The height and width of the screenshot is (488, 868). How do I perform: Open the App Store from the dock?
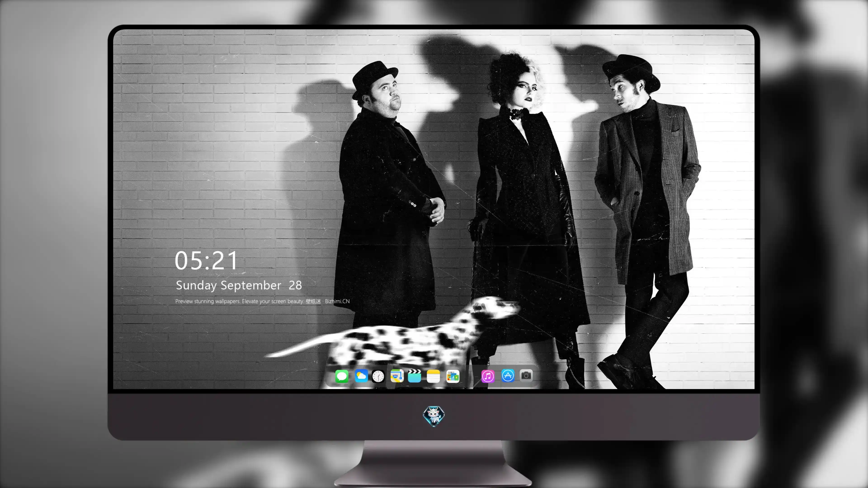[x=508, y=375]
